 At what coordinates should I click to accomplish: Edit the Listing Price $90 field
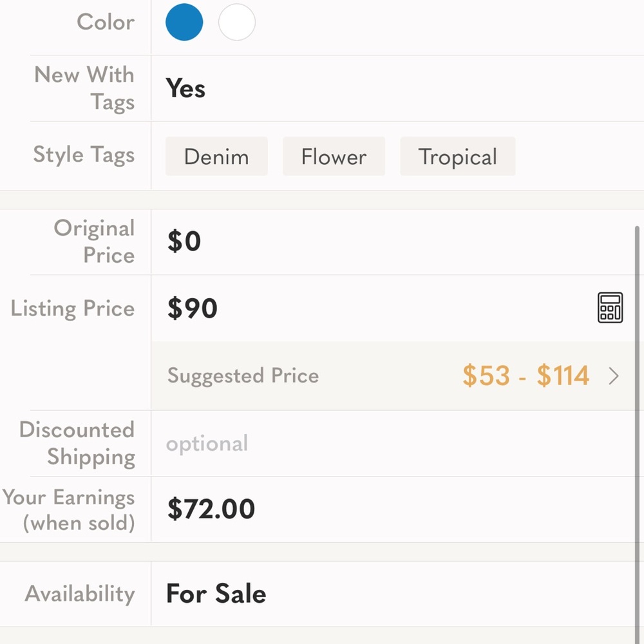193,308
